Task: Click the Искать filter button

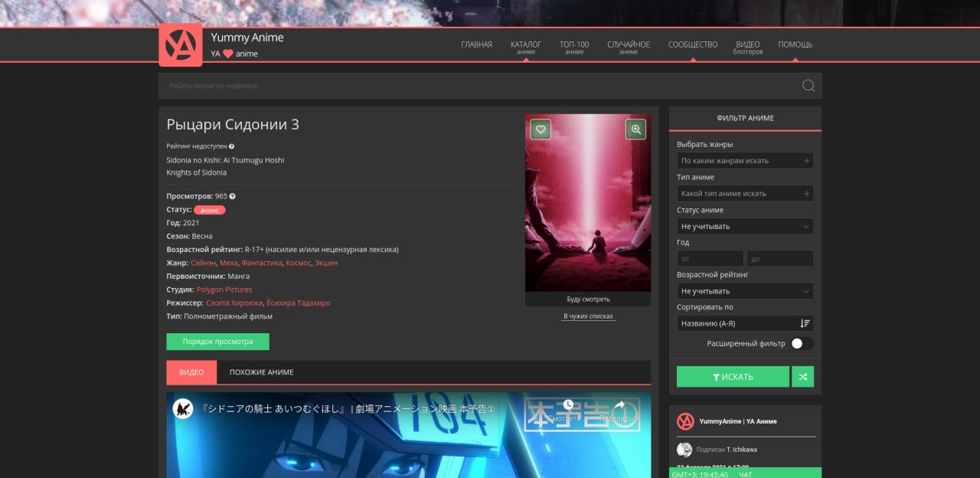Action: (733, 377)
